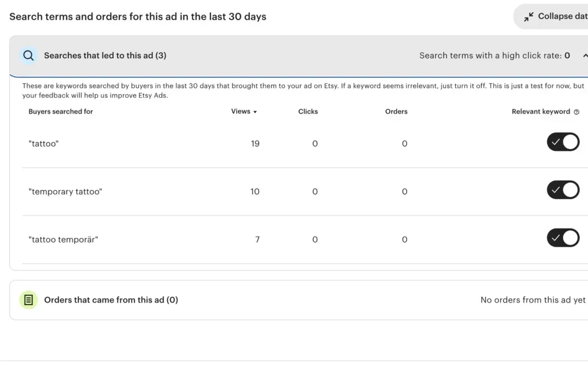588x365 pixels.
Task: Turn off "temporary tattoo" keyword toggle
Action: pyautogui.click(x=563, y=190)
